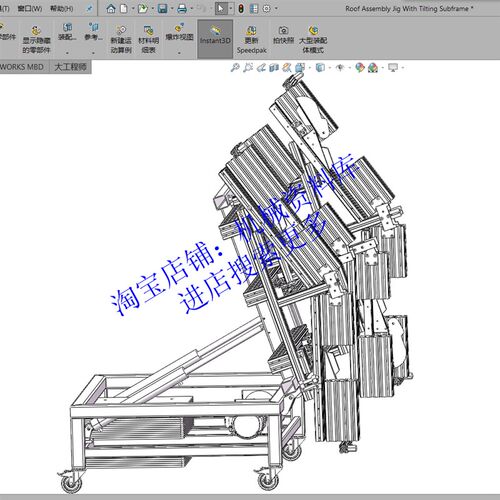Screen dimensions: 500x500
Task: Expand the Select tool dropdown arrow
Action: coord(231,8)
